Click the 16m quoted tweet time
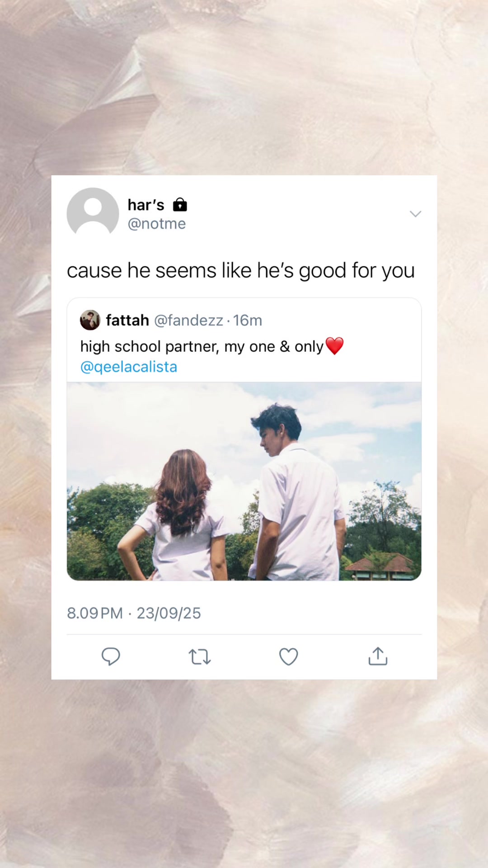The image size is (488, 868). 248,320
